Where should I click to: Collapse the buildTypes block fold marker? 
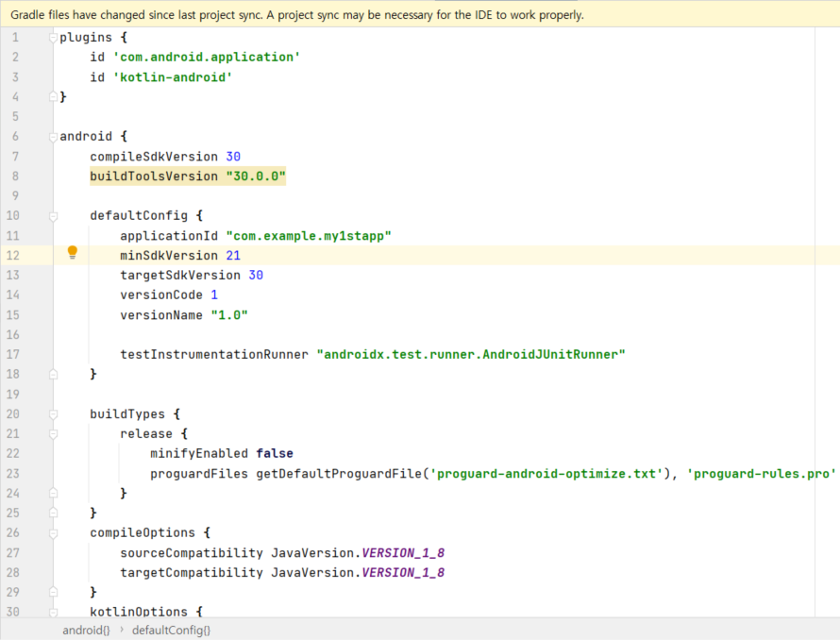coord(53,414)
